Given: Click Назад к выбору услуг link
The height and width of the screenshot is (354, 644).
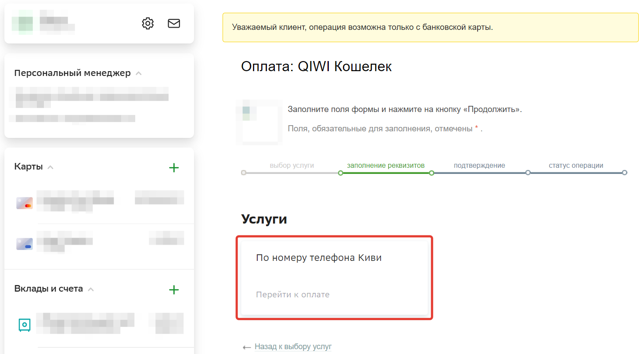Looking at the screenshot, I should 293,347.
